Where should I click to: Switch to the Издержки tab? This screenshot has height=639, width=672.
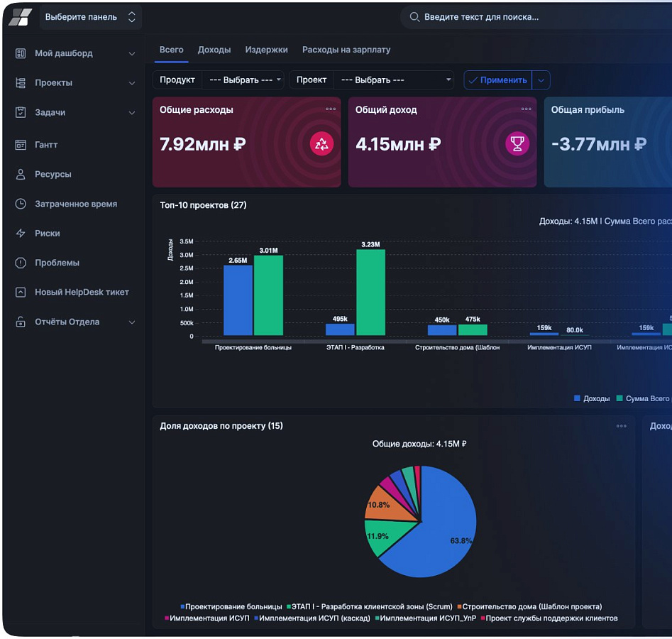266,50
